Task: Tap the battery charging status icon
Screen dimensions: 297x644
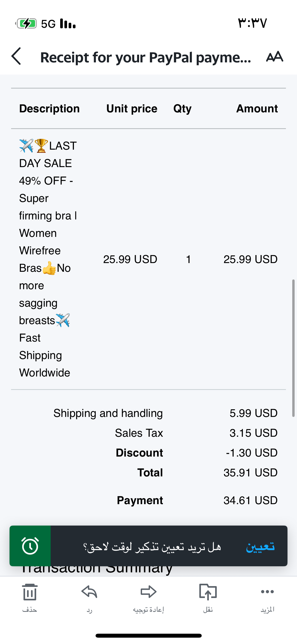Action: [26, 24]
